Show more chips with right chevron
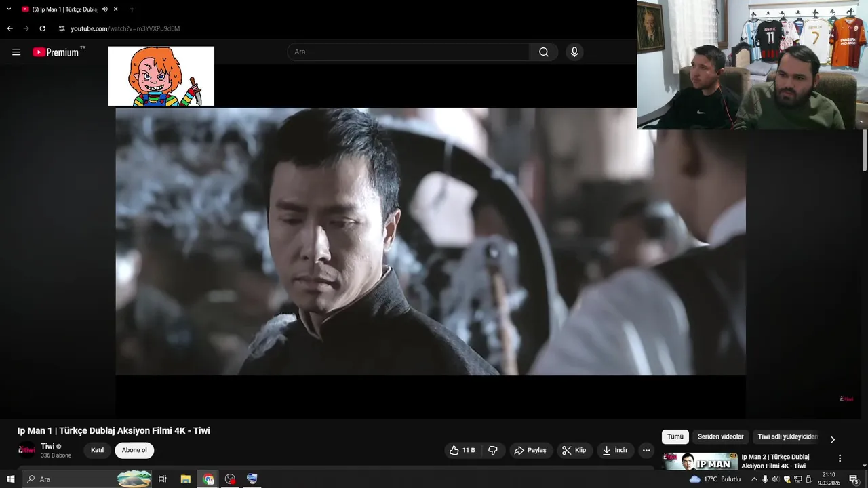 (833, 439)
